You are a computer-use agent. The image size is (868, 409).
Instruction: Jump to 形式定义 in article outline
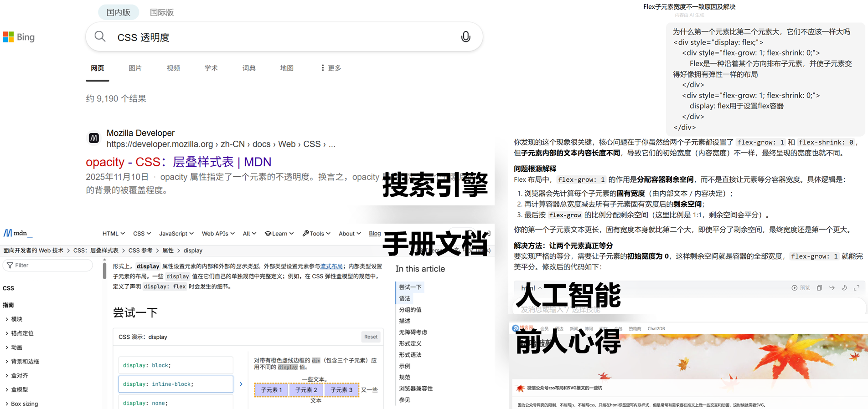410,343
